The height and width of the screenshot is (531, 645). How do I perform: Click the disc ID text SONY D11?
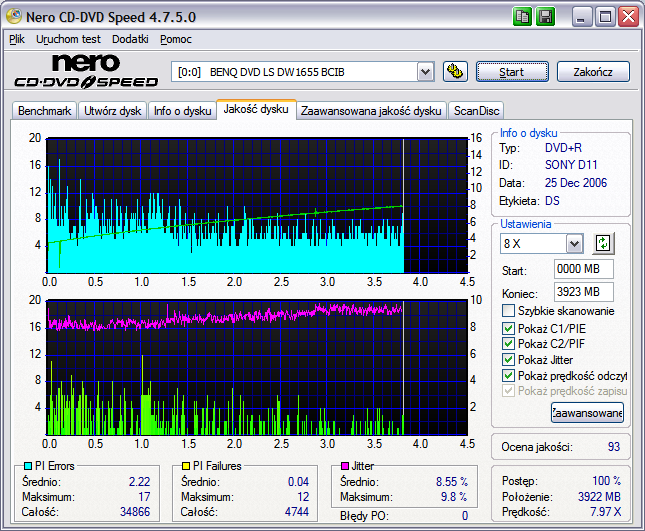tap(571, 165)
